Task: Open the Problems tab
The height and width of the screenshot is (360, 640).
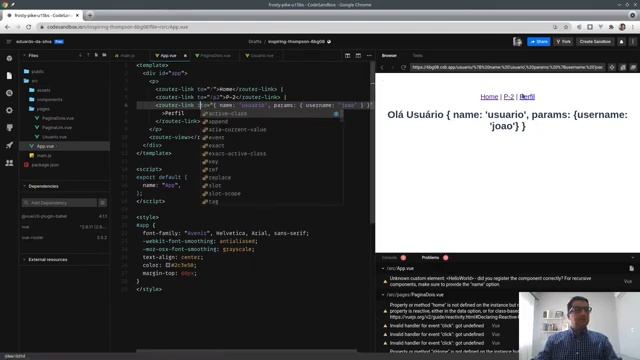Action: (x=430, y=258)
